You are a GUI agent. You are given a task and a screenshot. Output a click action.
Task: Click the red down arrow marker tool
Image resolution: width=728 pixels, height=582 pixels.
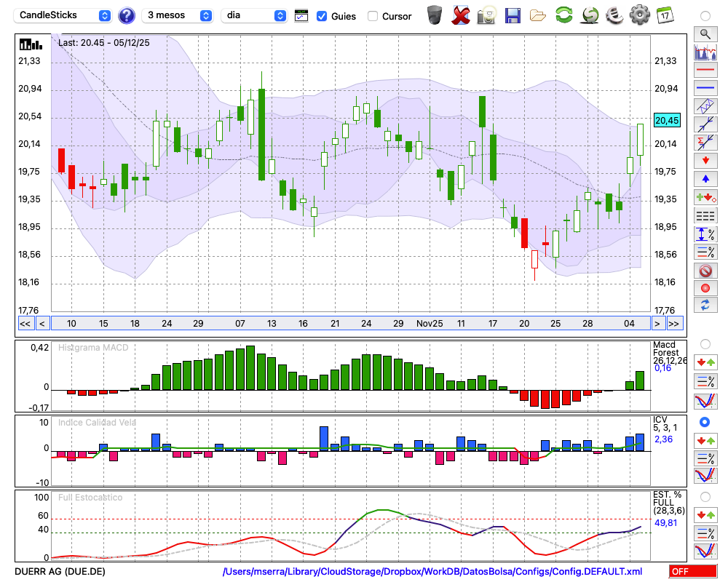pyautogui.click(x=705, y=159)
